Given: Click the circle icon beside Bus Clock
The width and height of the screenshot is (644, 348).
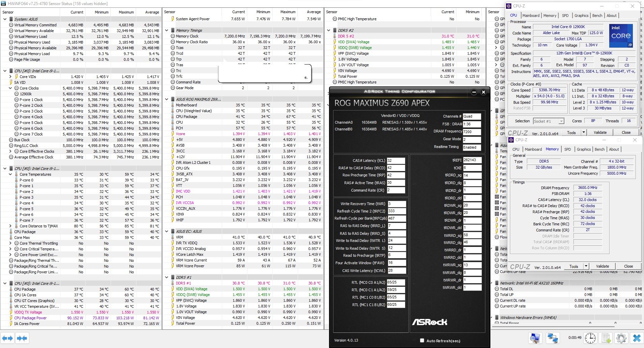Looking at the screenshot, I should [x=11, y=140].
